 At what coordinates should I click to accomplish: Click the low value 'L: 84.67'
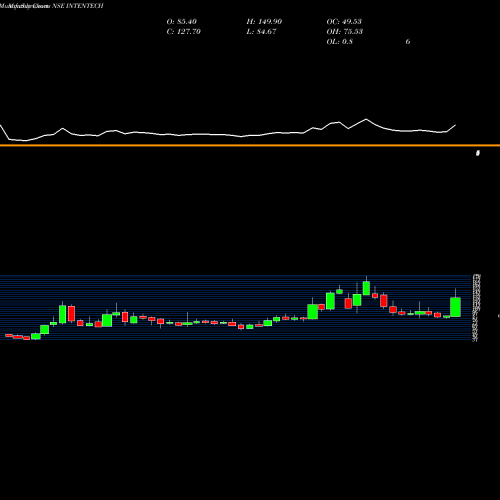point(261,32)
